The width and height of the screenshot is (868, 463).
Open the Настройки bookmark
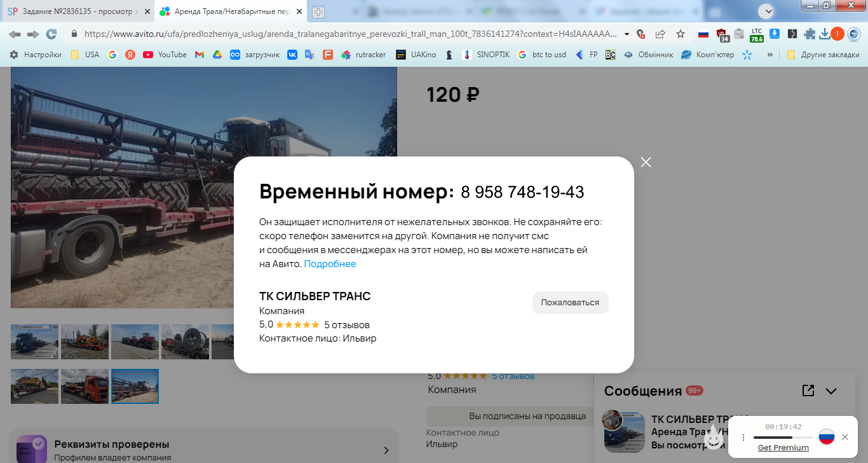coord(36,55)
